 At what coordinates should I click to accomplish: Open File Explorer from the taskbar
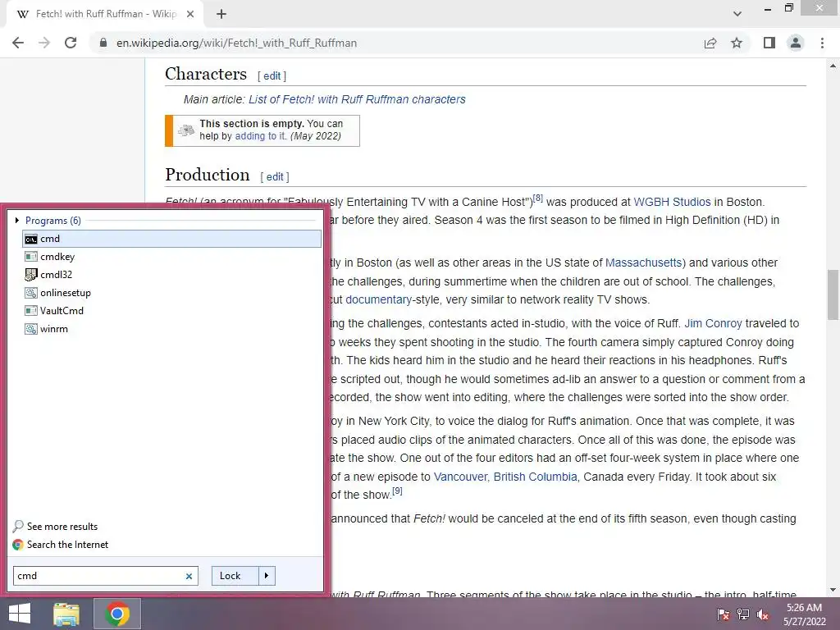click(x=66, y=614)
